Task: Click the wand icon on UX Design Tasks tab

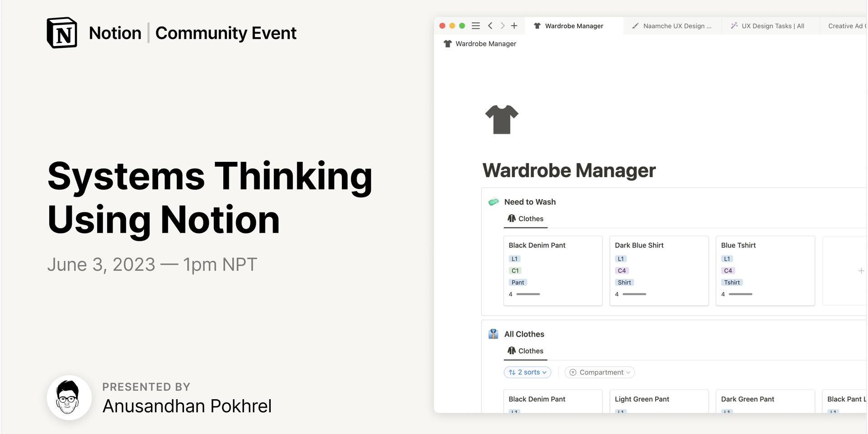Action: click(734, 26)
